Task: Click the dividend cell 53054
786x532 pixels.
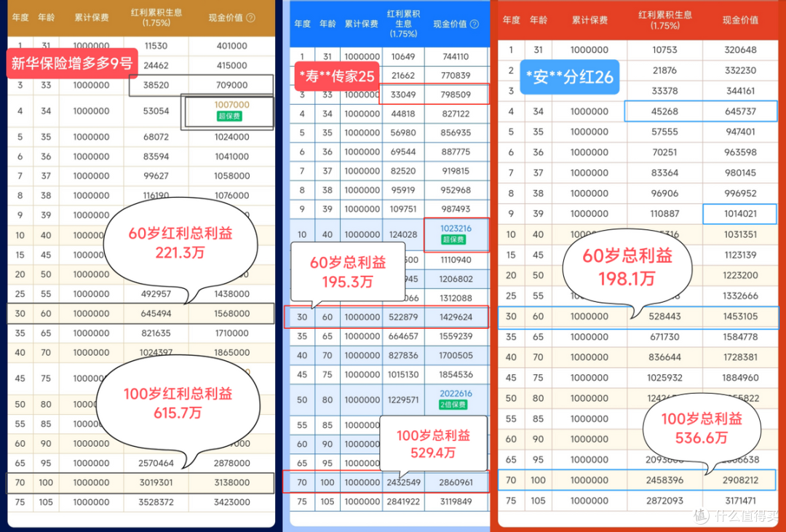Action: [x=156, y=111]
